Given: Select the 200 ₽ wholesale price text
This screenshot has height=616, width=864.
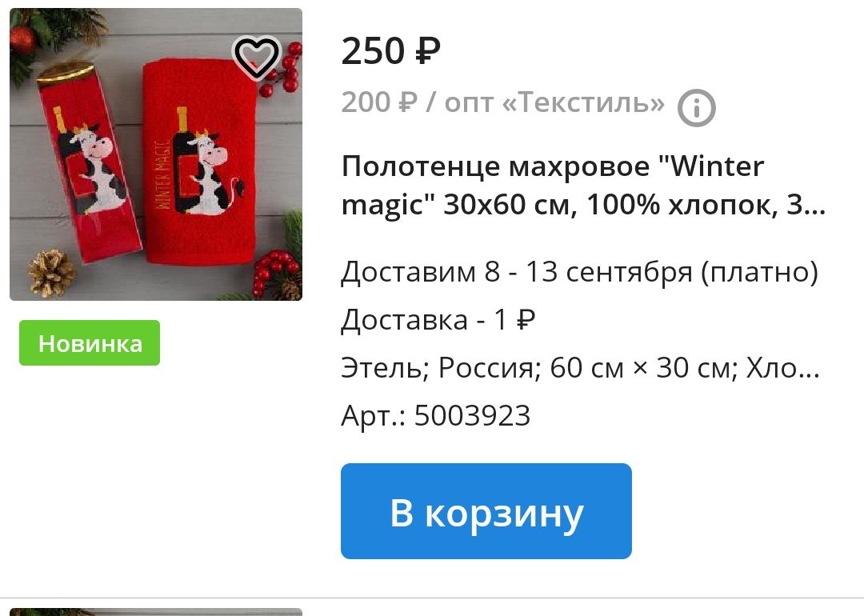Looking at the screenshot, I should tap(379, 102).
